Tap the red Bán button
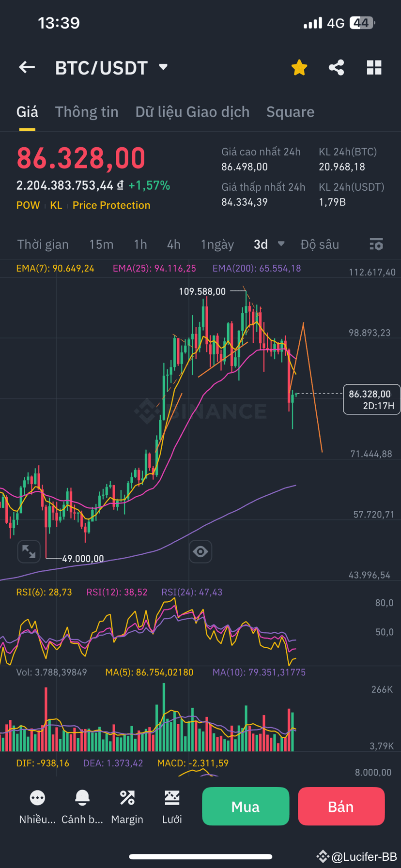The height and width of the screenshot is (868, 401). [341, 807]
